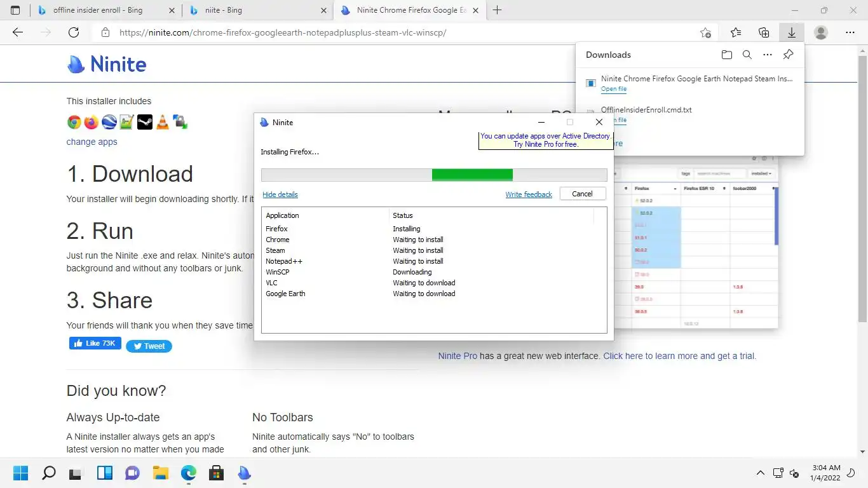This screenshot has width=868, height=488.
Task: Click the installed dropdown in Ninite Pro screenshot
Action: coord(762,173)
